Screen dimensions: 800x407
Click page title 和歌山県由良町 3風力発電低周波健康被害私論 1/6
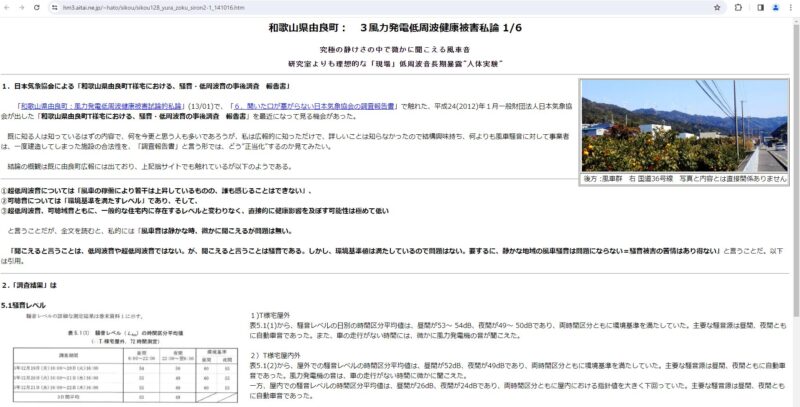tap(398, 30)
